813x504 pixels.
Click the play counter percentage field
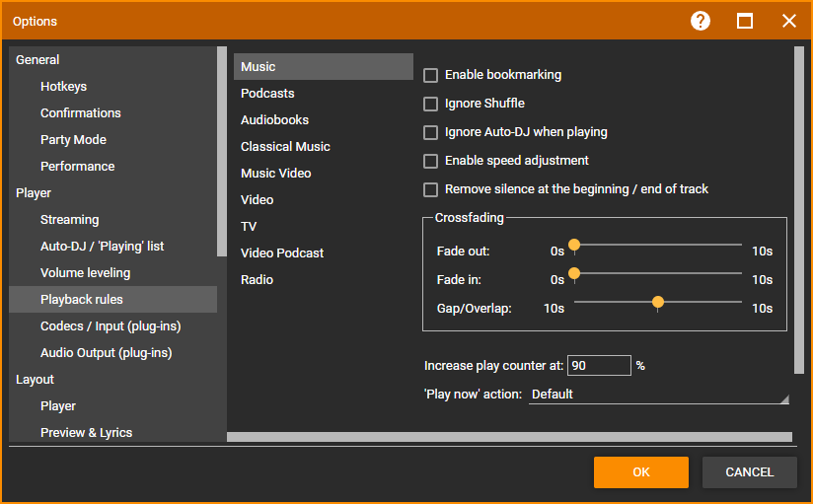click(x=599, y=366)
